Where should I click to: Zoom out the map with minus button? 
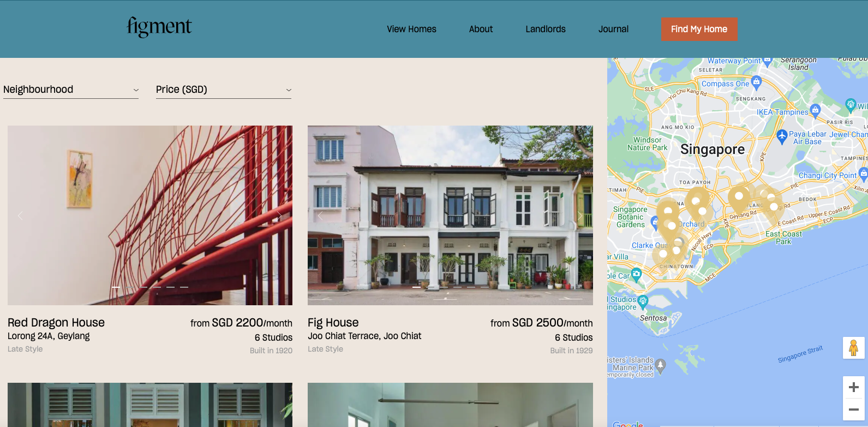(854, 409)
